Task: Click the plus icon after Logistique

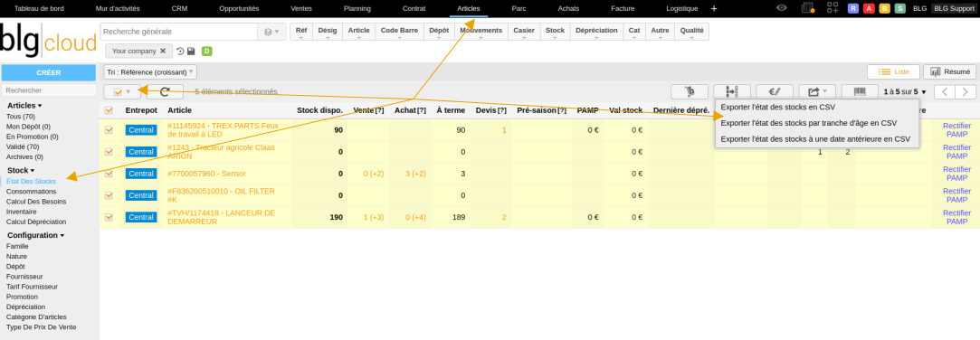Action: (x=714, y=8)
